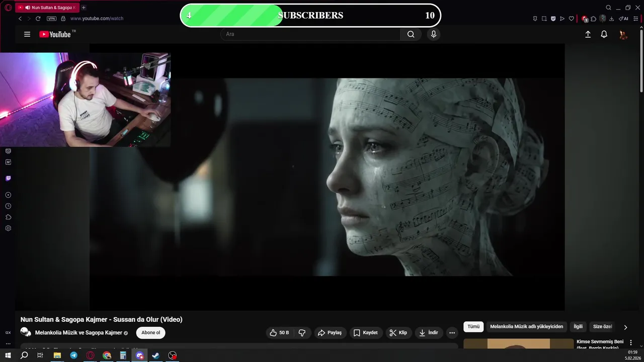Open the more actions three-dot button
644x362 pixels.
(x=452, y=333)
